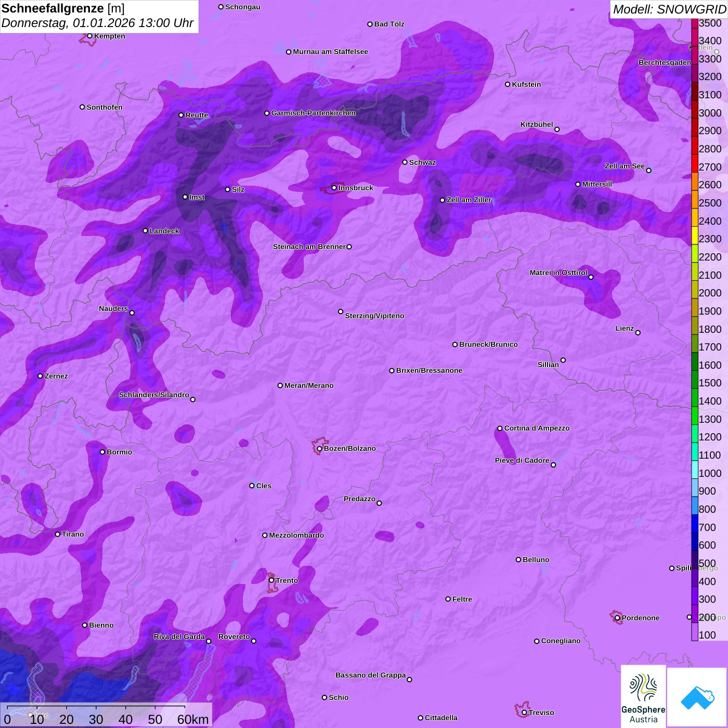This screenshot has width=728, height=728.
Task: Click the Rovereto city marker dot
Action: pos(254,641)
